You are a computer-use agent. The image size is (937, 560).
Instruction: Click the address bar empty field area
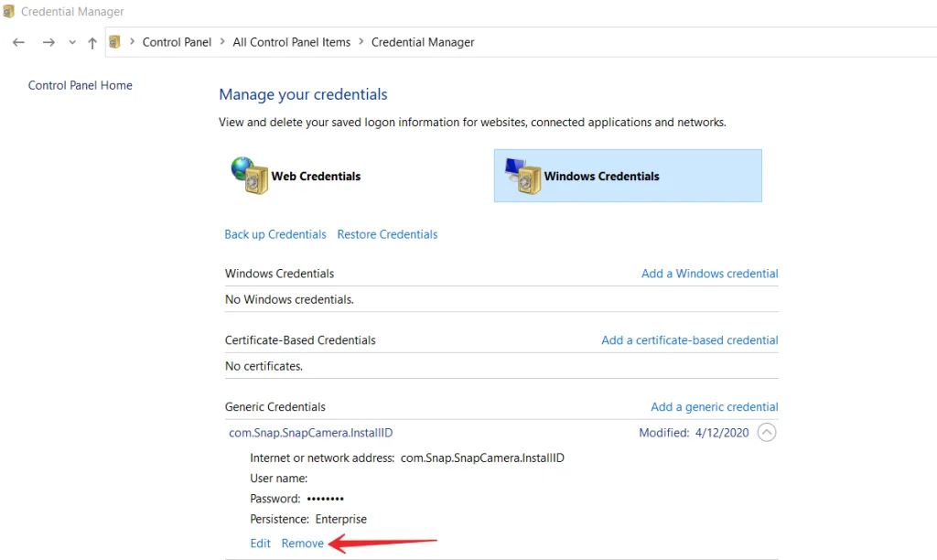705,42
